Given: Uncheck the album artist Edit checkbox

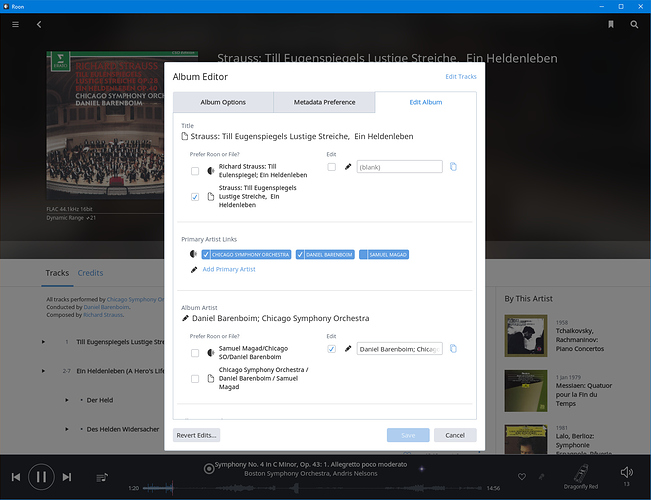Looking at the screenshot, I should click(331, 349).
